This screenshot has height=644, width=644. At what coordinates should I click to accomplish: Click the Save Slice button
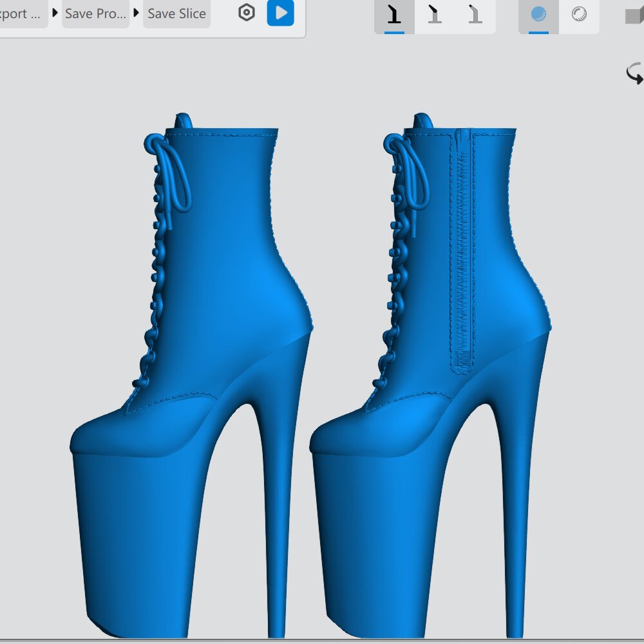[x=176, y=14]
